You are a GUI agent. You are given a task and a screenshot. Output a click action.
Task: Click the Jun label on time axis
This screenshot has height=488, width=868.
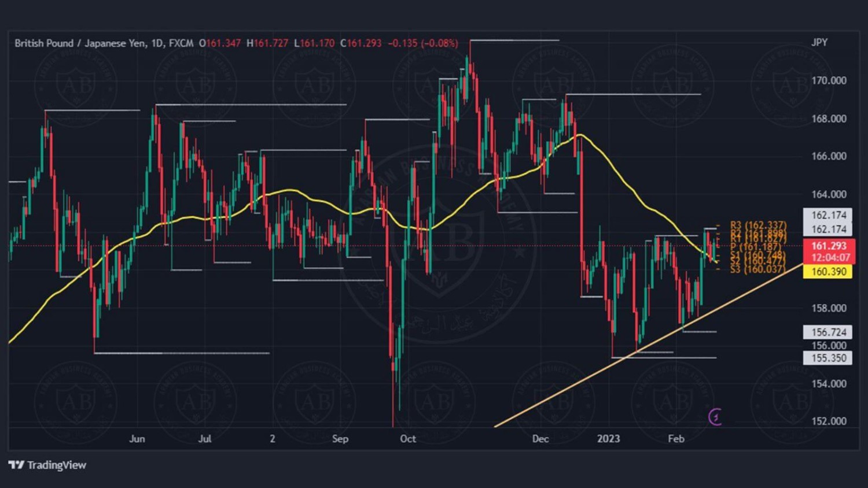137,439
